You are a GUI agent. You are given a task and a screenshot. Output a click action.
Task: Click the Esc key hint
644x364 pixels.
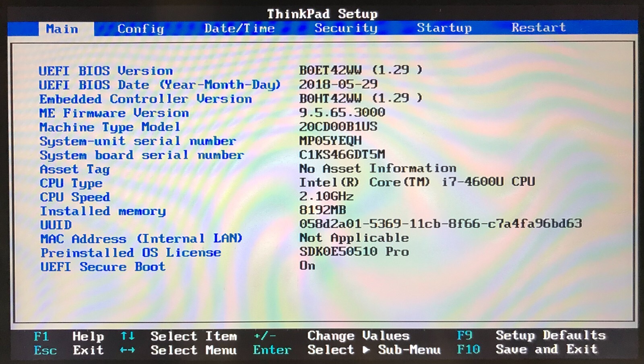45,350
